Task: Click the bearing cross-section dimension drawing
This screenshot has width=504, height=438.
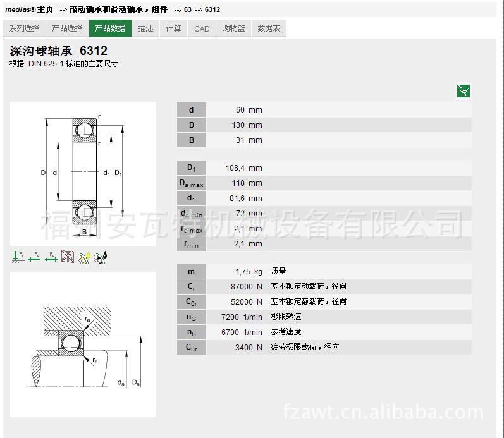Action: point(83,170)
